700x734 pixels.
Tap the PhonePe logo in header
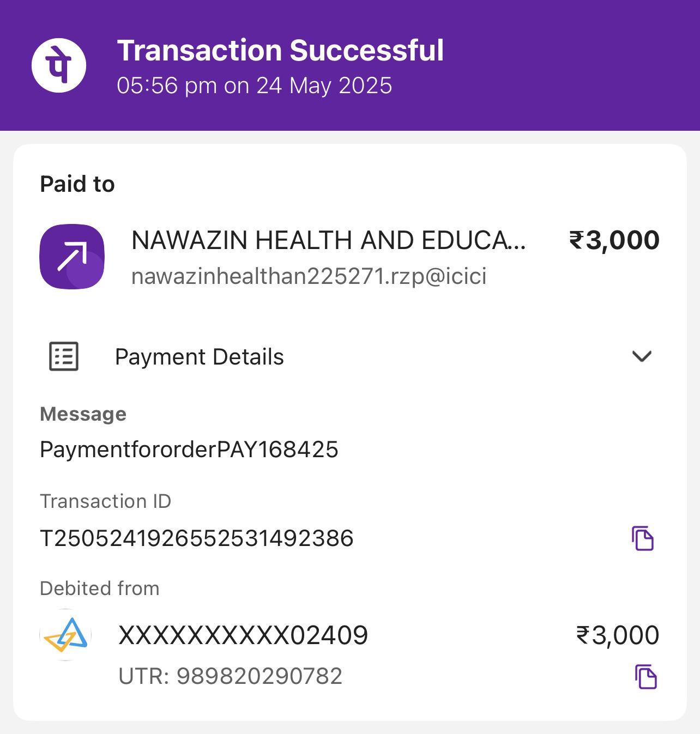[59, 65]
